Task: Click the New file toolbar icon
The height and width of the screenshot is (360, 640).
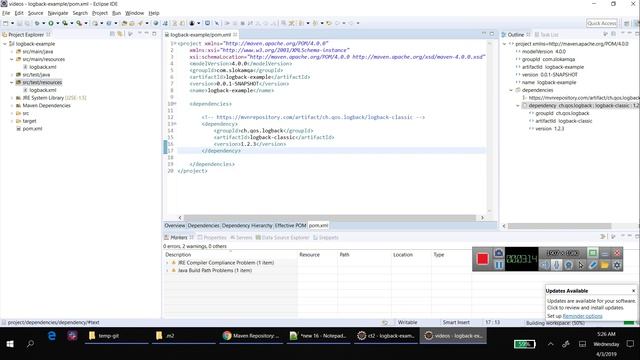Action: coord(6,23)
